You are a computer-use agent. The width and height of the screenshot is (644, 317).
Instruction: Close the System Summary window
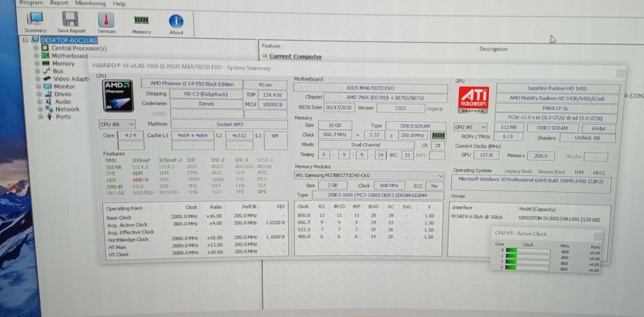tap(621, 73)
